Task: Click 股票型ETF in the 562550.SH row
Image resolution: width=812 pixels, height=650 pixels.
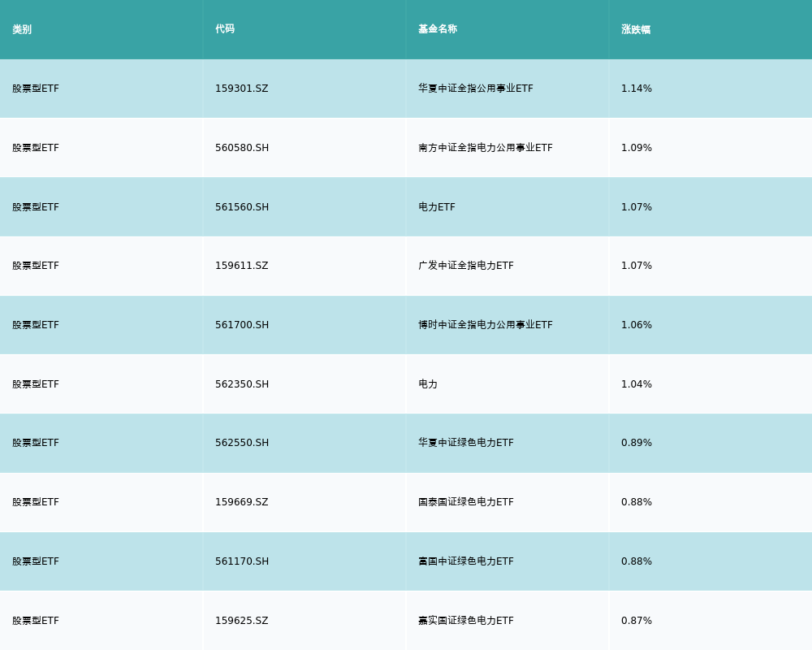Action: 36,443
